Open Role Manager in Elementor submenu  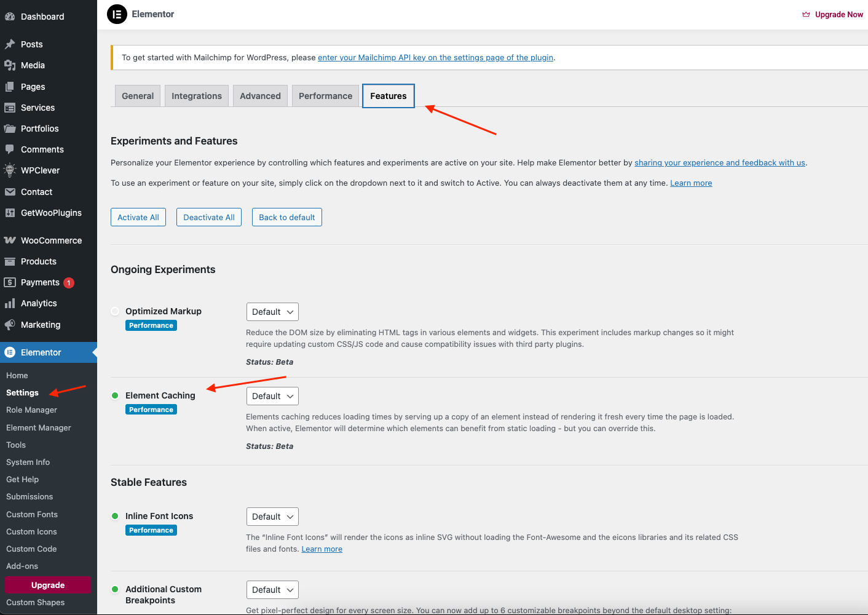point(31,410)
